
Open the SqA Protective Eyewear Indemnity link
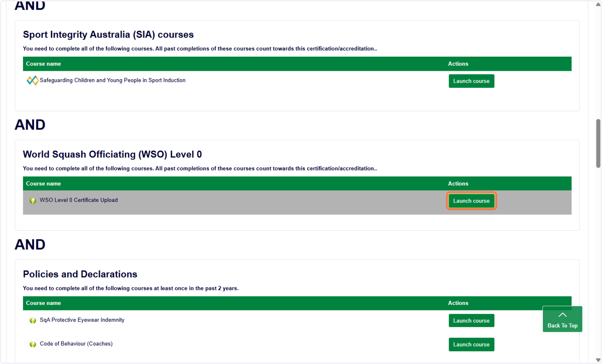(x=82, y=320)
